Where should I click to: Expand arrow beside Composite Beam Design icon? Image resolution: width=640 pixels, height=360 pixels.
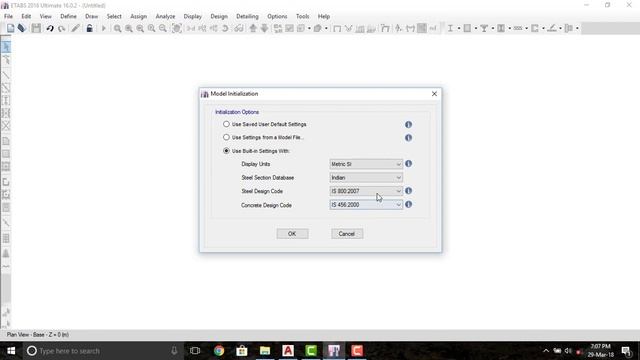493,28
